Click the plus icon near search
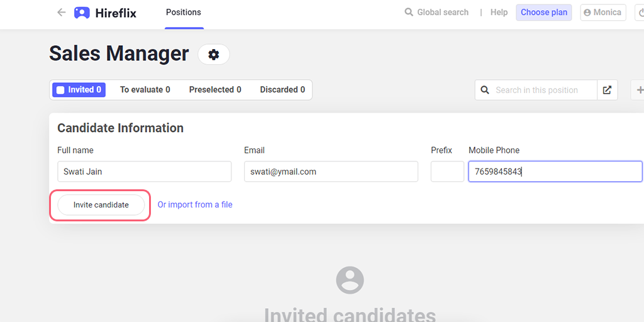The height and width of the screenshot is (322, 644). tap(639, 90)
